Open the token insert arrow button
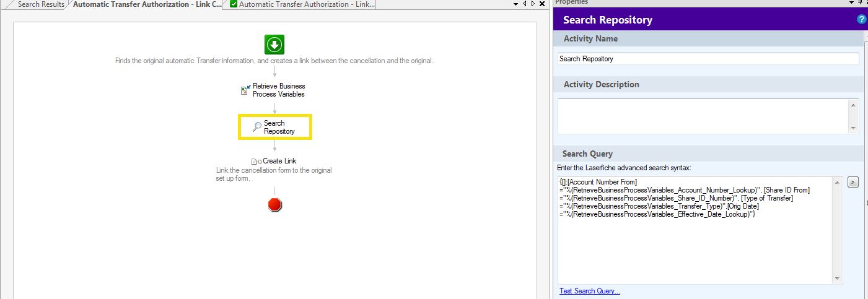Image resolution: width=868 pixels, height=299 pixels. click(853, 182)
